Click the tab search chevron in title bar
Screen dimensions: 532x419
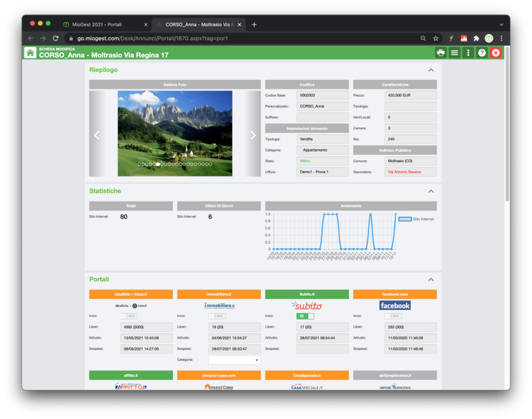501,24
